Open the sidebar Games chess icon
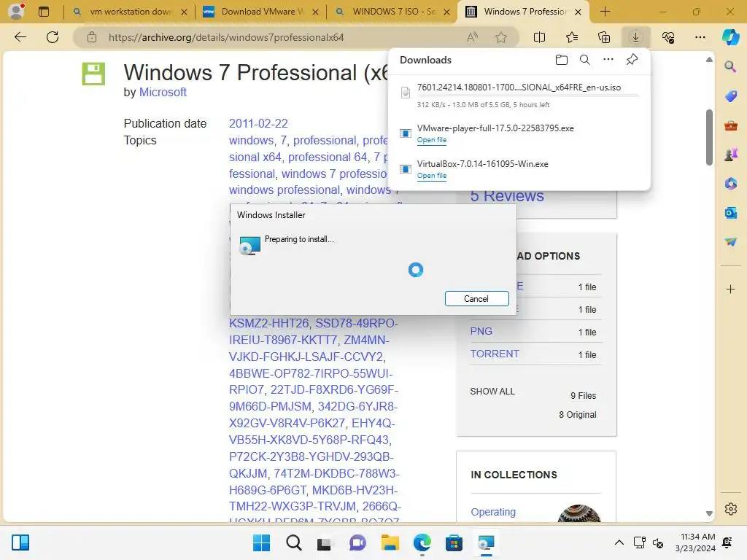Viewport: 747px width, 560px height. tap(730, 155)
